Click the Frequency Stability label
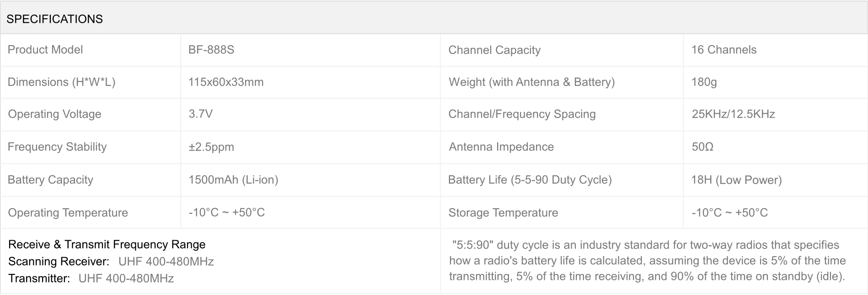Image resolution: width=868 pixels, height=295 pixels. pyautogui.click(x=57, y=147)
